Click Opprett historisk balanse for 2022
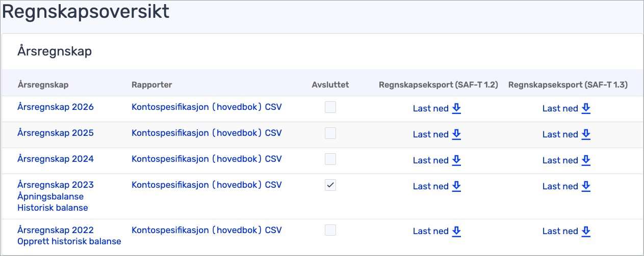 69,241
